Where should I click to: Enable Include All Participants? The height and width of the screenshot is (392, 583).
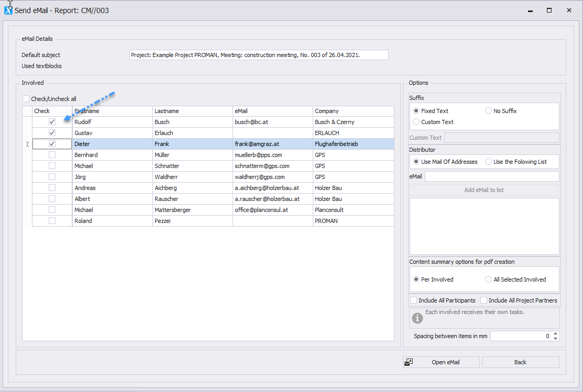413,300
